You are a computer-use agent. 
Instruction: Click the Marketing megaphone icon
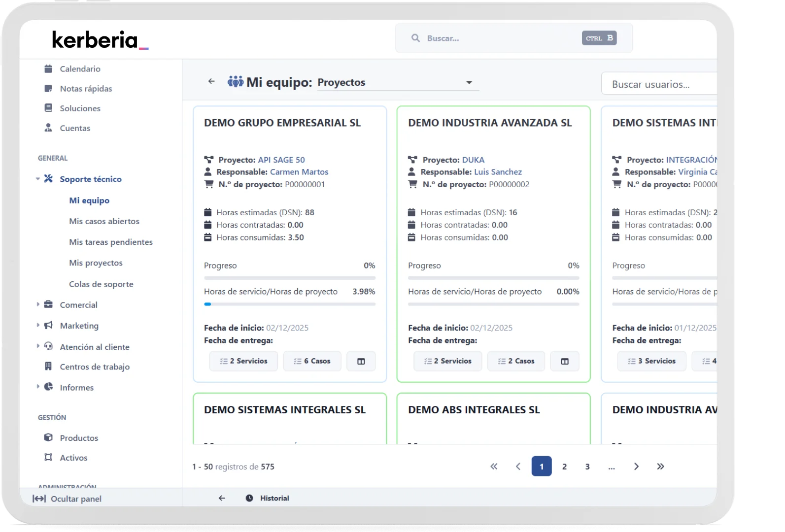(48, 325)
